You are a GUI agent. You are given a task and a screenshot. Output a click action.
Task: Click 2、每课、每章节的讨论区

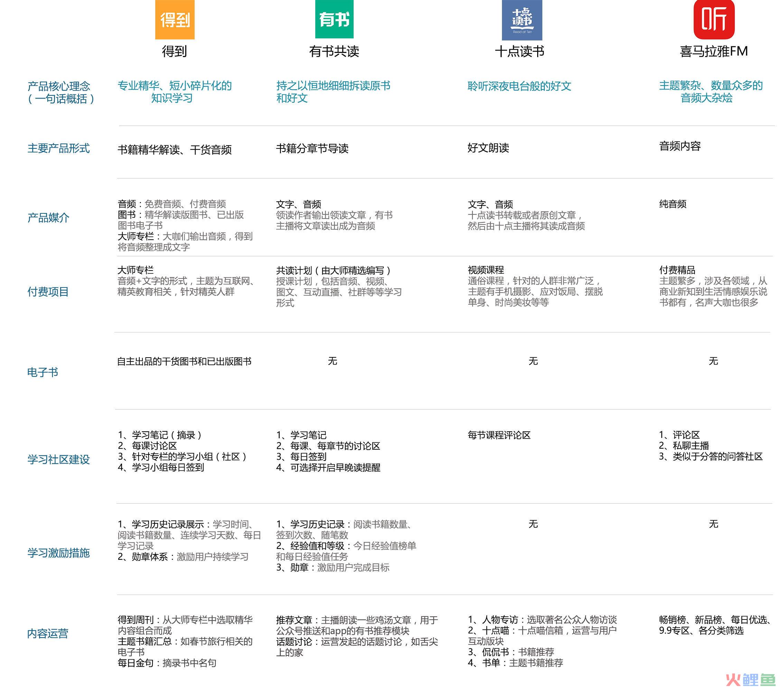328,446
